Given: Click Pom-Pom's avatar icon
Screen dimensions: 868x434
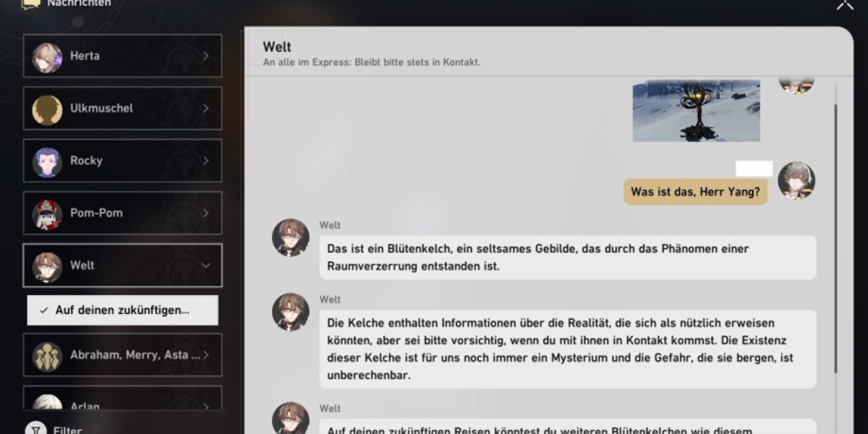Looking at the screenshot, I should click(x=47, y=213).
